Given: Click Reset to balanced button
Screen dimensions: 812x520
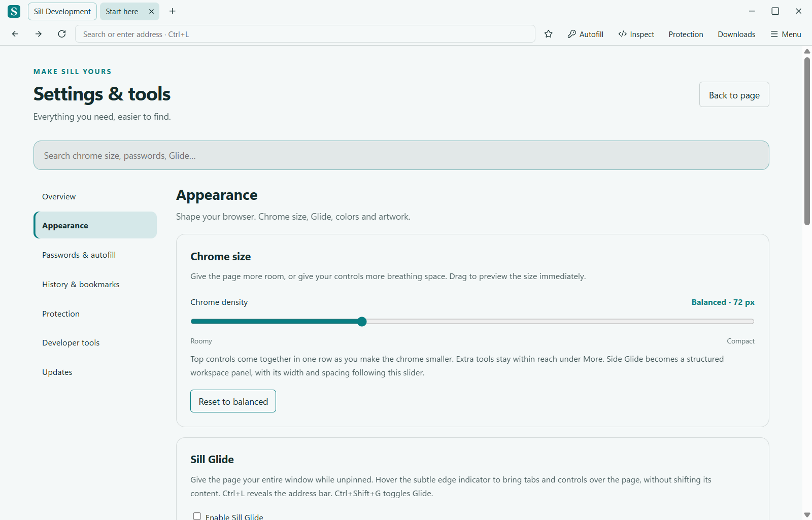Looking at the screenshot, I should [x=233, y=401].
